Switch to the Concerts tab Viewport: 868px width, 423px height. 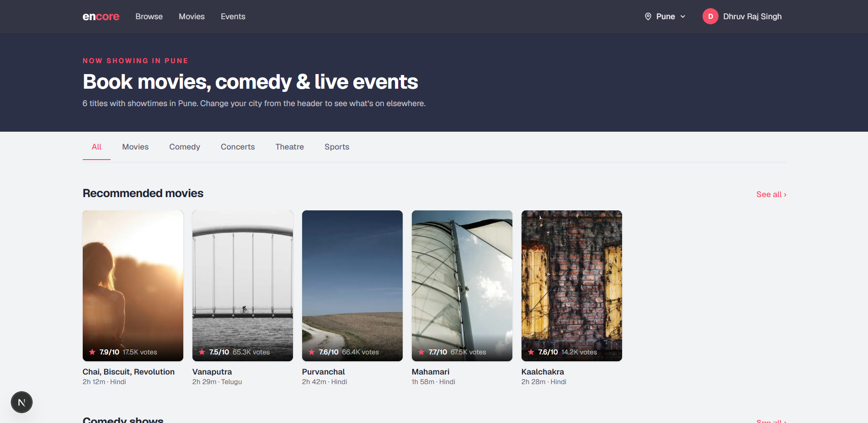pyautogui.click(x=238, y=147)
